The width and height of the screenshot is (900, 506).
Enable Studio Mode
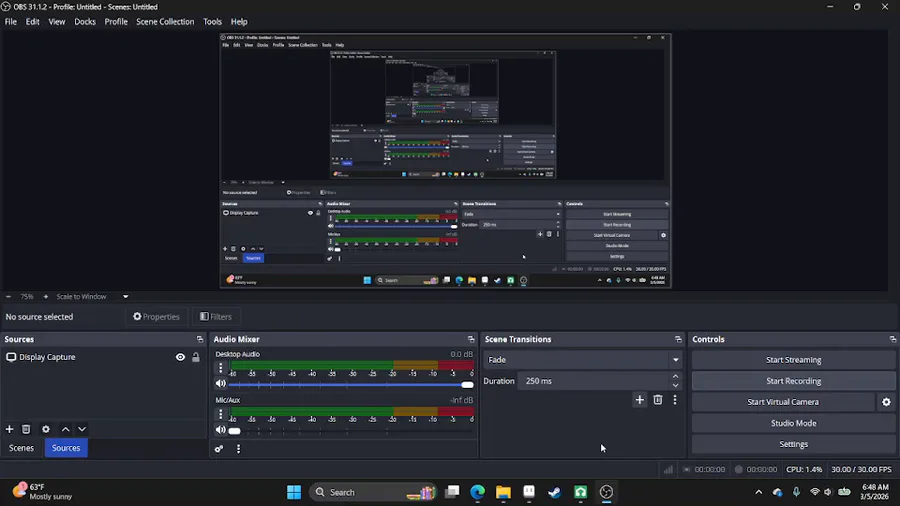coord(793,423)
